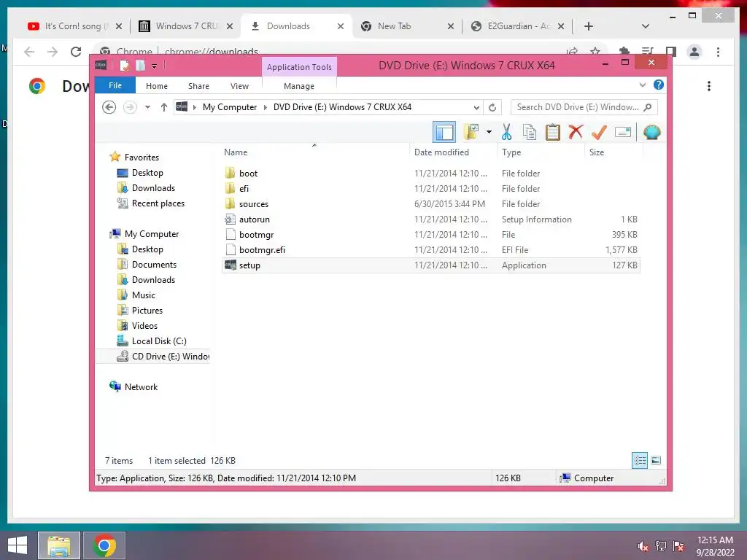Toggle the preview pane layout button
This screenshot has height=560, width=747.
click(x=444, y=132)
